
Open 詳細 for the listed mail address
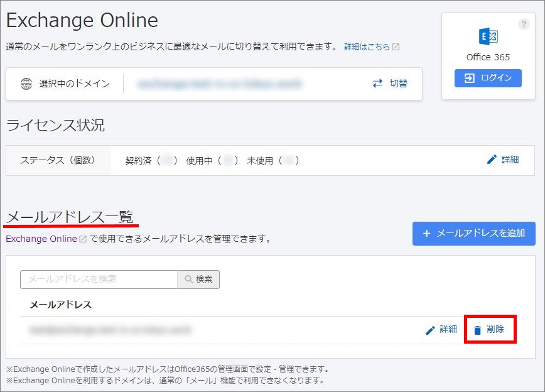(x=448, y=329)
